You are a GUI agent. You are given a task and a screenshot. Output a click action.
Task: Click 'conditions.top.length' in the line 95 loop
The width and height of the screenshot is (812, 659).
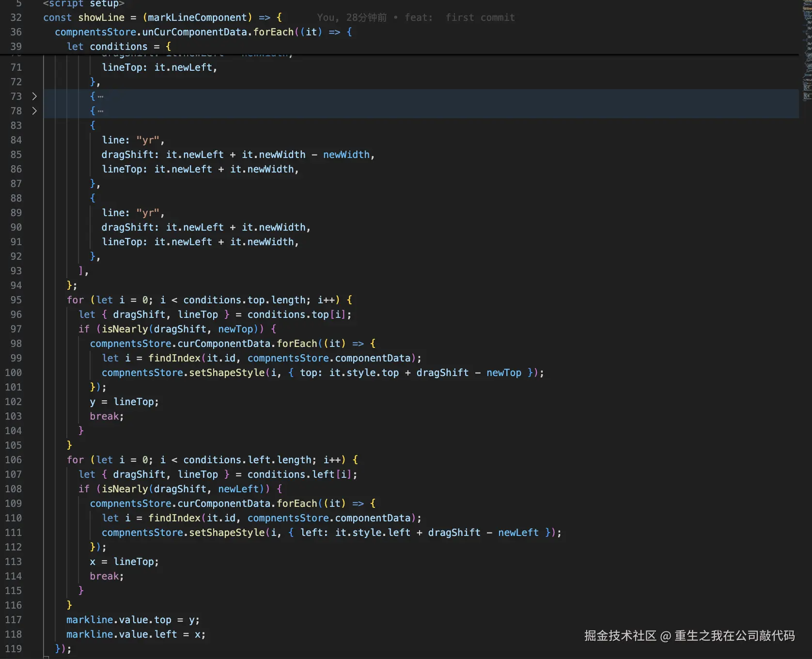pos(244,300)
